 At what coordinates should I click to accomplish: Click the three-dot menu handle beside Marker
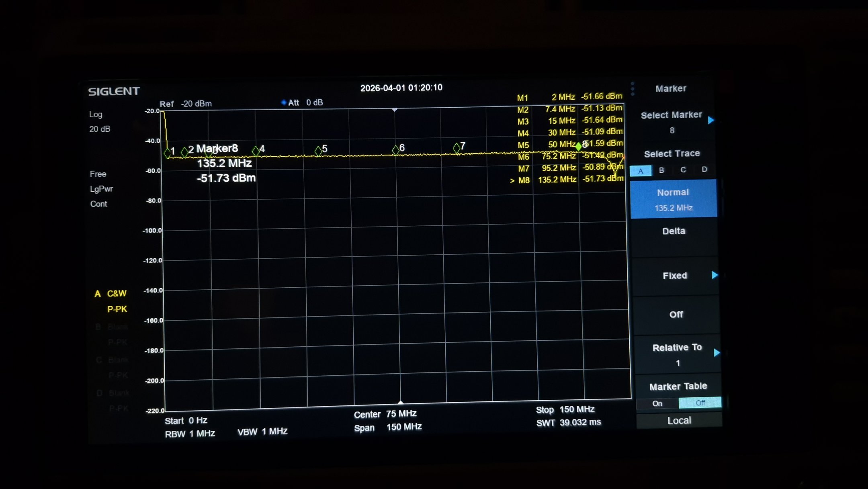point(633,89)
